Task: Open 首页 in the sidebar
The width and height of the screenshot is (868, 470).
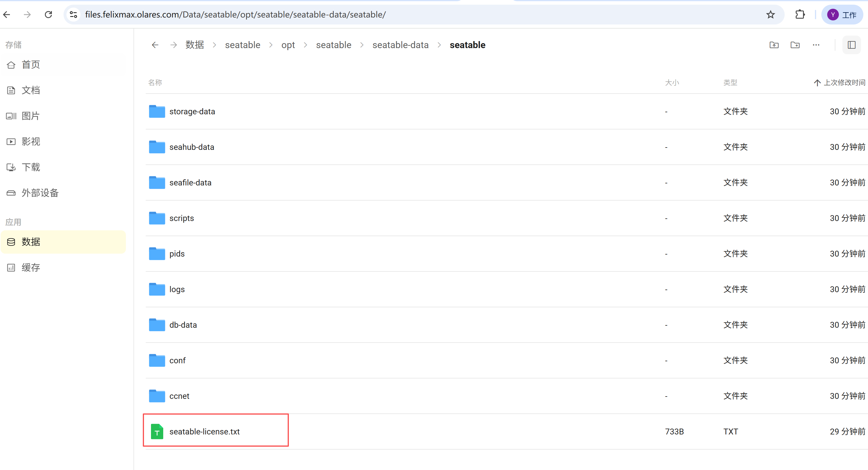Action: click(31, 64)
